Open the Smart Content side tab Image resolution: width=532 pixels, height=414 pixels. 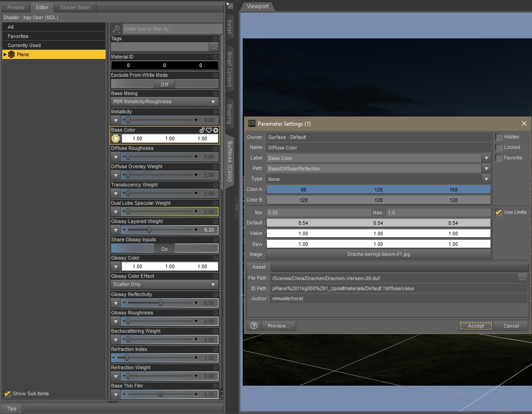point(230,69)
